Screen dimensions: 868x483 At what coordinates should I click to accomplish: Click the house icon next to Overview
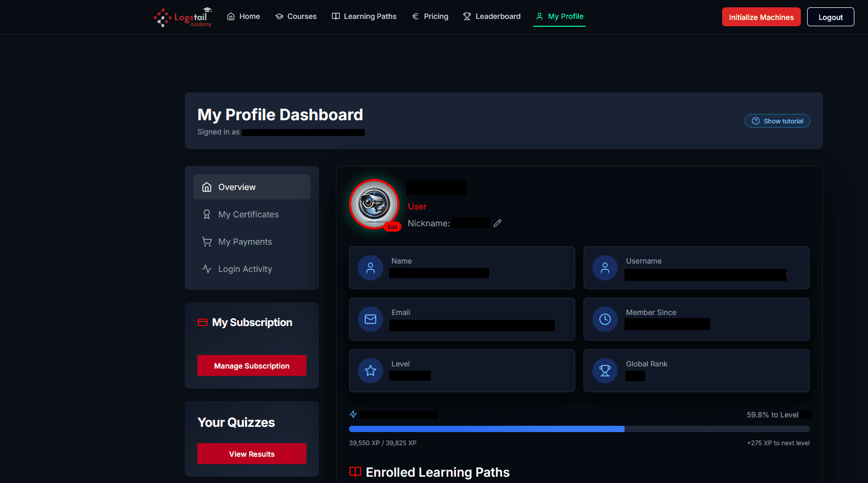[207, 187]
